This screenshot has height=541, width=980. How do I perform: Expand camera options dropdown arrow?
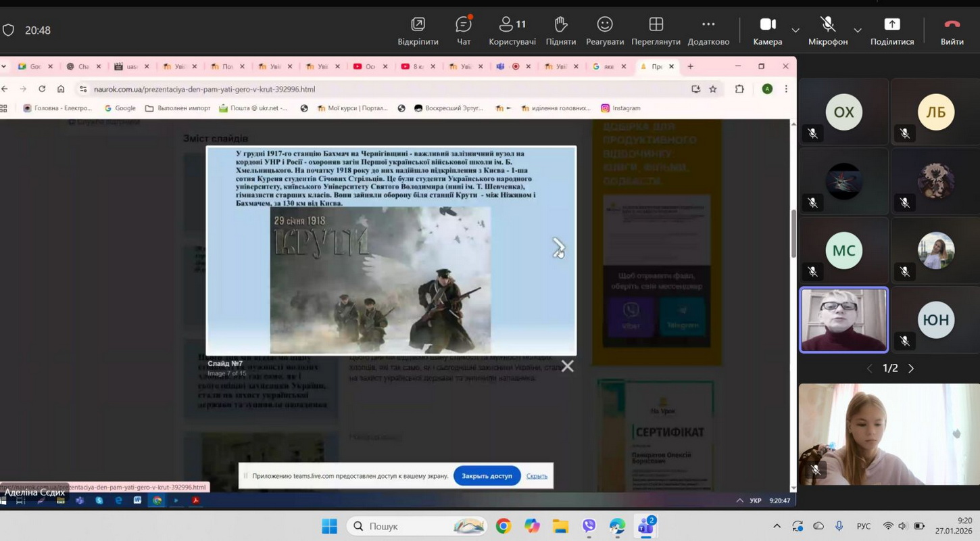[x=795, y=30]
